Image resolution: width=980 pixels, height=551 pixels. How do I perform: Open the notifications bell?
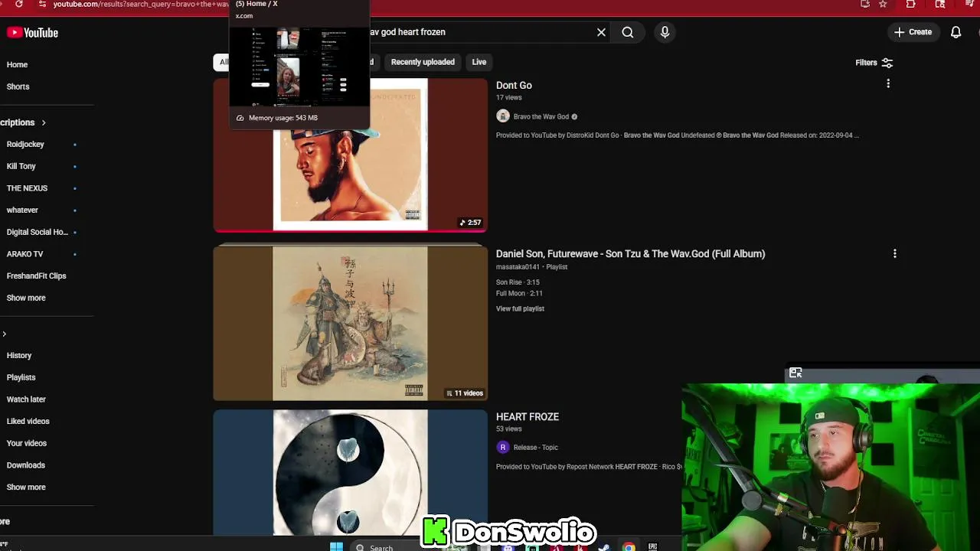pyautogui.click(x=955, y=32)
